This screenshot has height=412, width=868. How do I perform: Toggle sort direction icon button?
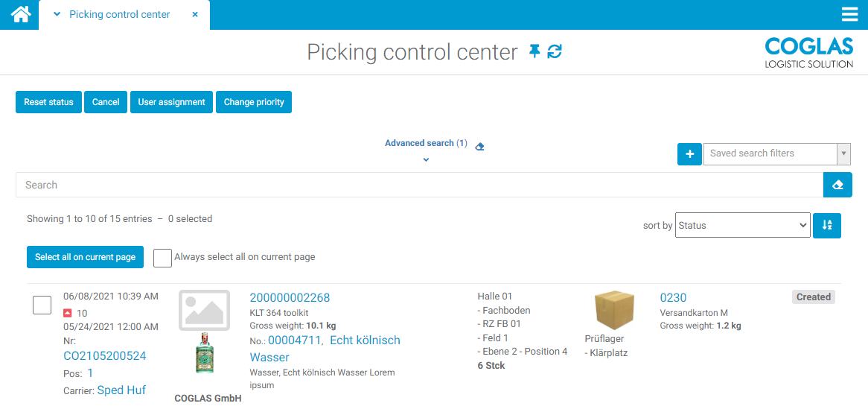826,226
